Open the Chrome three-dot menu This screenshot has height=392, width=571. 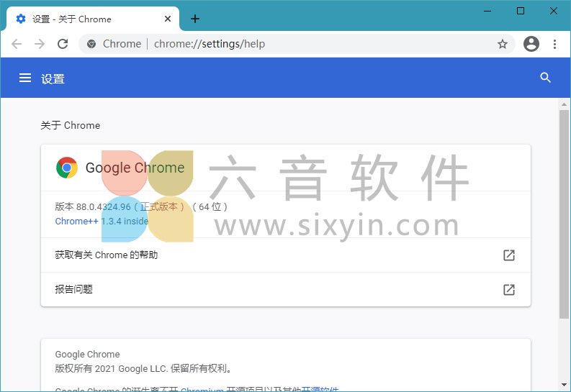click(554, 44)
